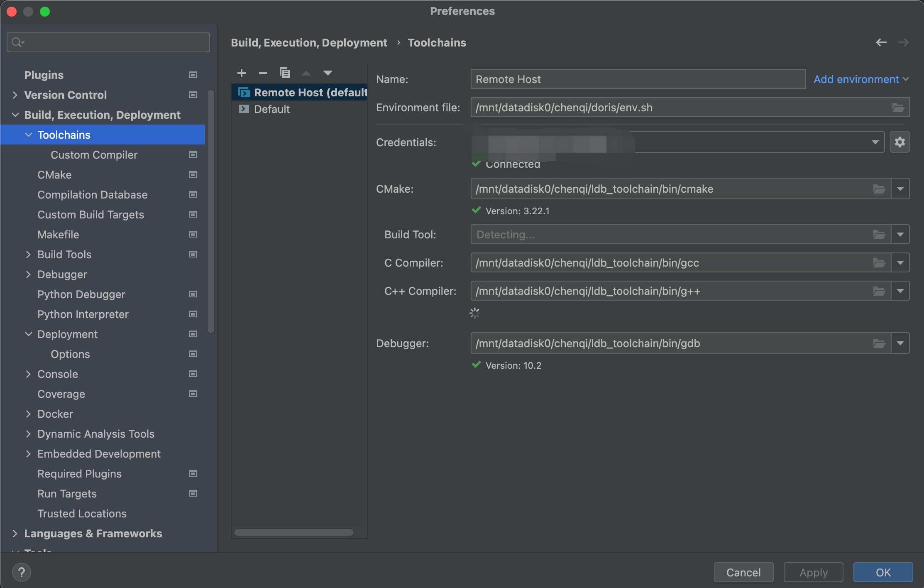Click the OK button

click(883, 572)
